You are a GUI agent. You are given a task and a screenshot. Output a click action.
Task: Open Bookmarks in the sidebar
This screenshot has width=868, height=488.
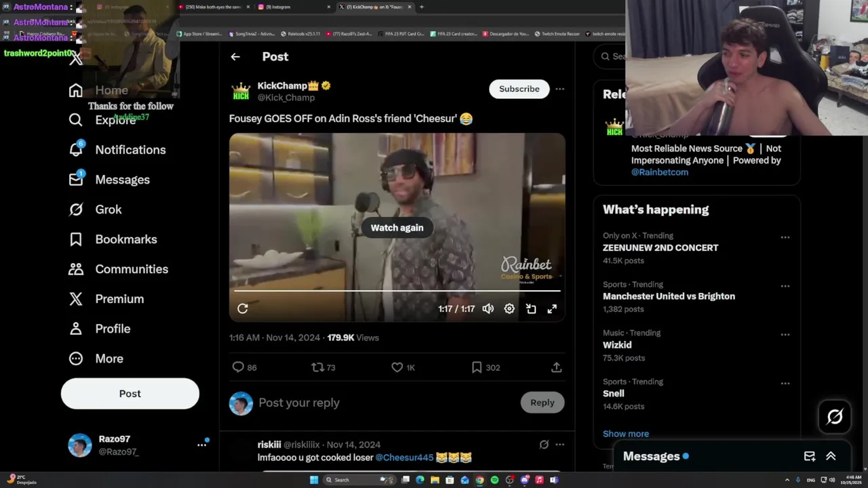pyautogui.click(x=113, y=239)
